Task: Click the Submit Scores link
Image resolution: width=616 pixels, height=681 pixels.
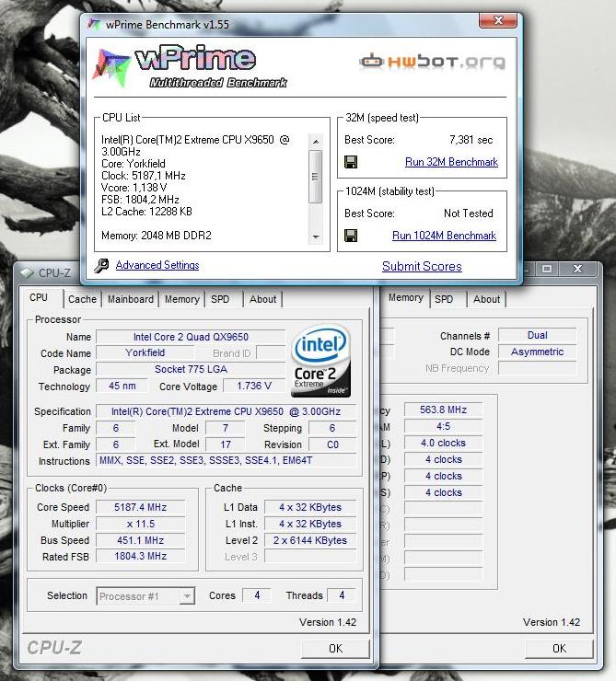Action: (x=422, y=266)
